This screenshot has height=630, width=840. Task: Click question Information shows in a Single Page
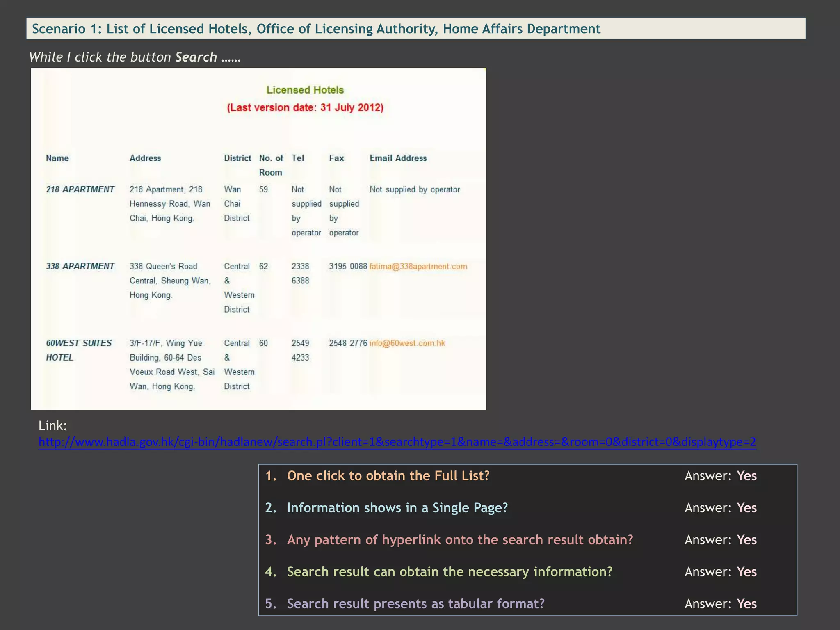click(397, 508)
